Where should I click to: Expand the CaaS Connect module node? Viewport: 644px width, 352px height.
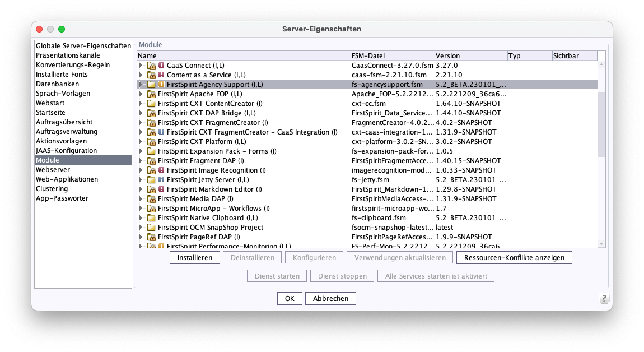[x=141, y=65]
